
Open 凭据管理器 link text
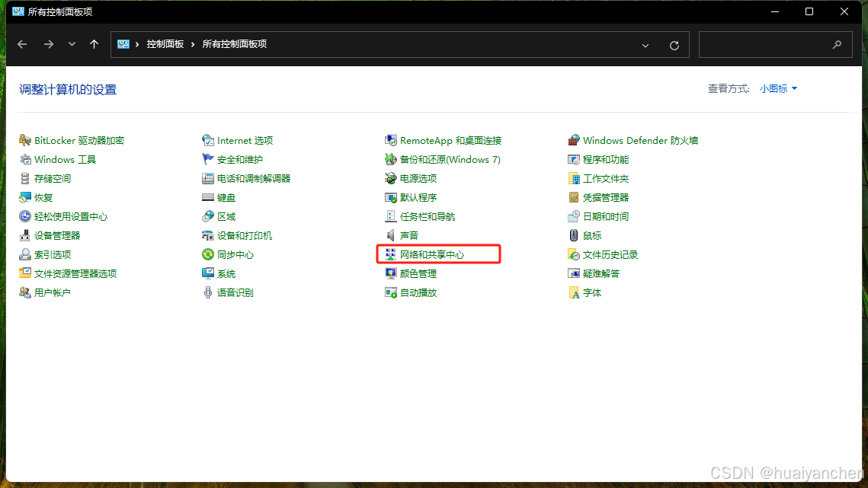(x=606, y=197)
